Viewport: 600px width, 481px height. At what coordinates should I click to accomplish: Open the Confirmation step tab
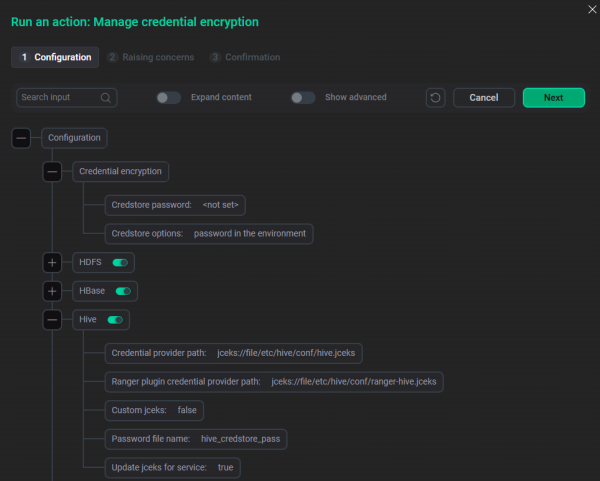point(245,57)
